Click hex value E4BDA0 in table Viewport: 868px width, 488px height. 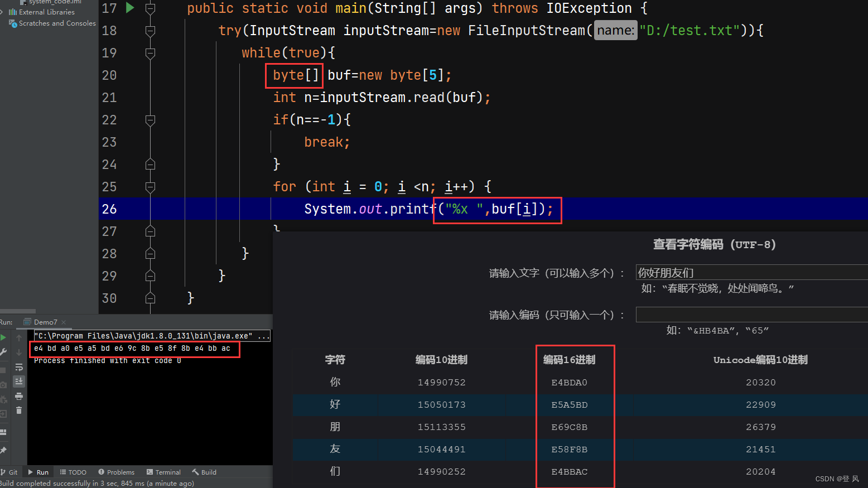(x=570, y=383)
